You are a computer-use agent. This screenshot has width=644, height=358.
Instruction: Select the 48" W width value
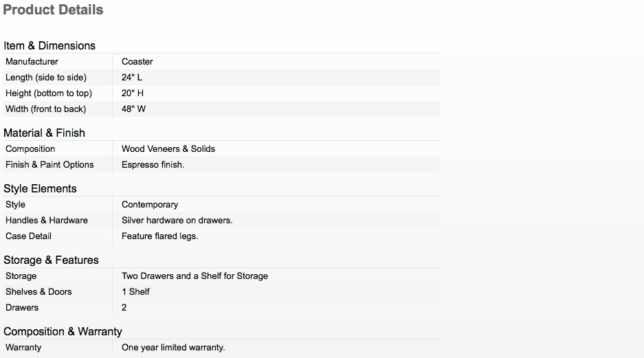(x=134, y=109)
